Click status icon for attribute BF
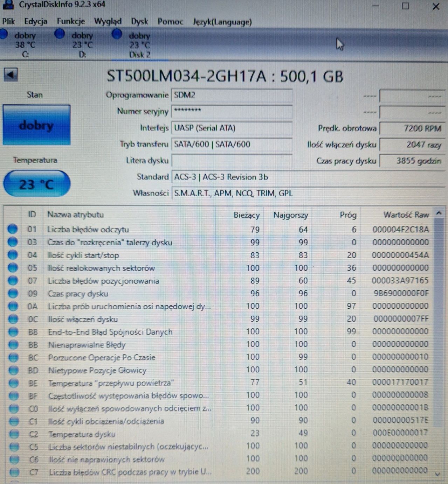448x484 pixels. (x=14, y=395)
